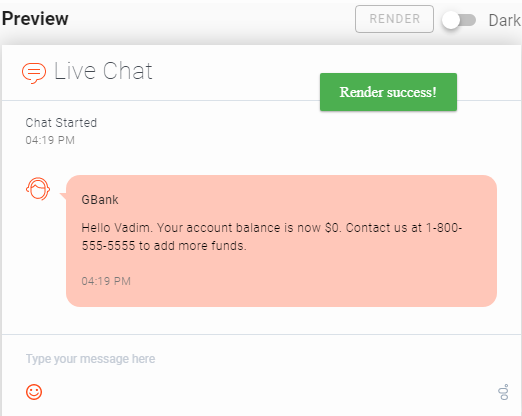Click the word Vadim in the greeting
The height and width of the screenshot is (416, 522).
pos(132,228)
